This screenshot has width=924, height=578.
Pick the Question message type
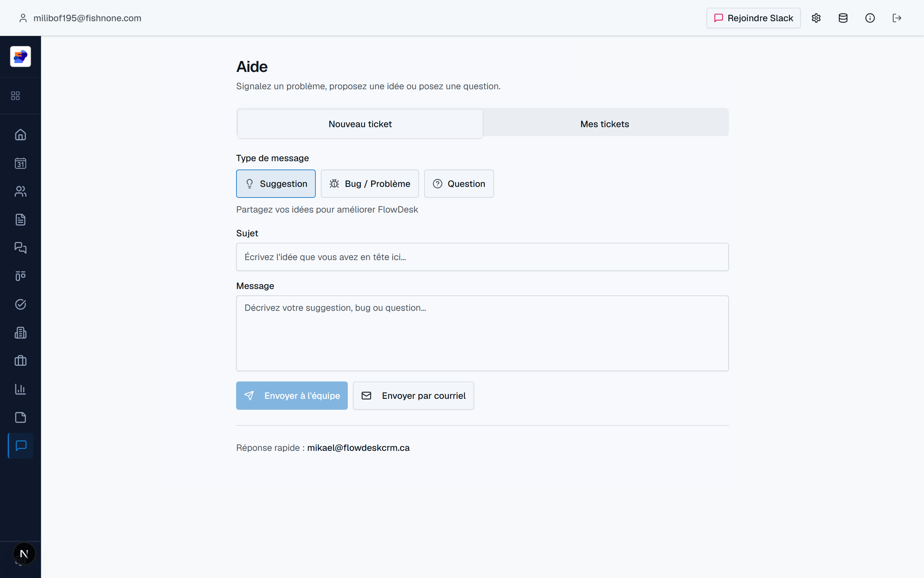(x=458, y=183)
